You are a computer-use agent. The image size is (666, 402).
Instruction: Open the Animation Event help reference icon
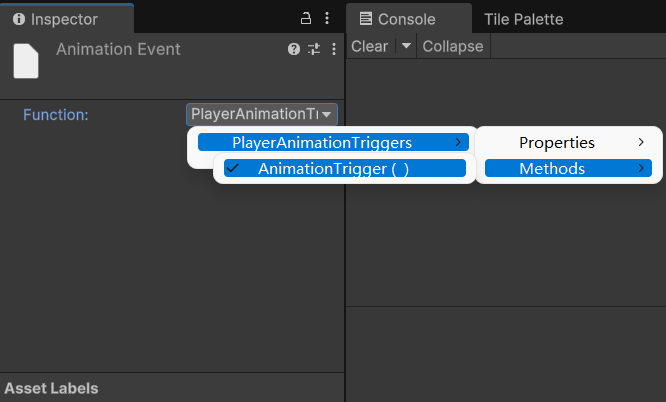tap(294, 49)
